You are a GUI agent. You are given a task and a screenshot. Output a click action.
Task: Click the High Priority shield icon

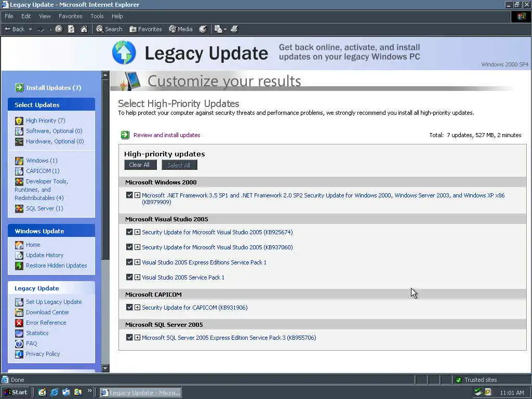[19, 121]
